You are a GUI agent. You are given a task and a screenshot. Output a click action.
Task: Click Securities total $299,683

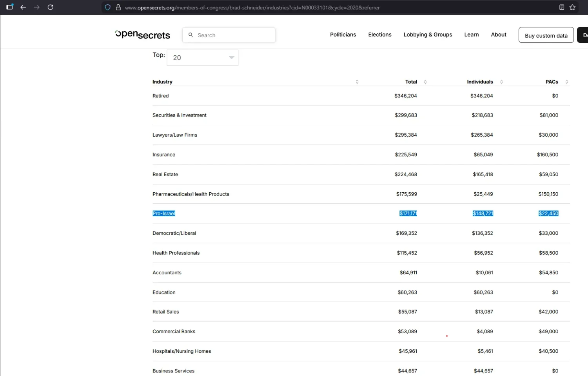pyautogui.click(x=406, y=115)
